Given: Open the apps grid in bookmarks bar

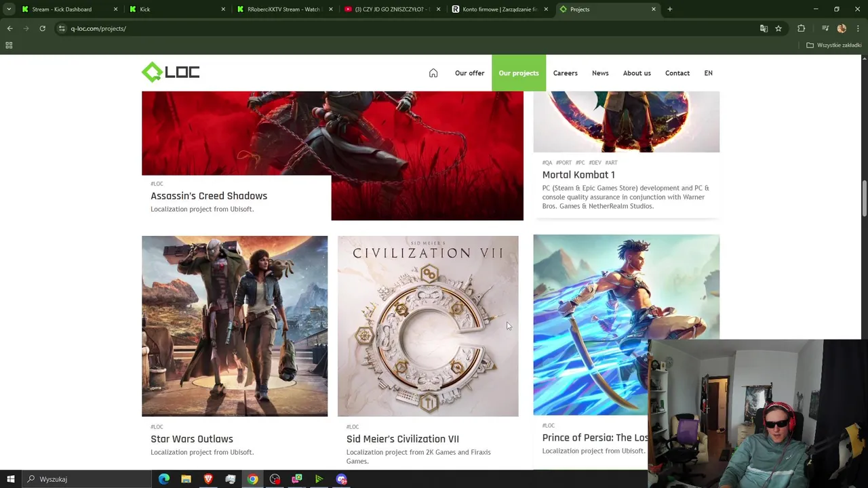Looking at the screenshot, I should pos(9,45).
